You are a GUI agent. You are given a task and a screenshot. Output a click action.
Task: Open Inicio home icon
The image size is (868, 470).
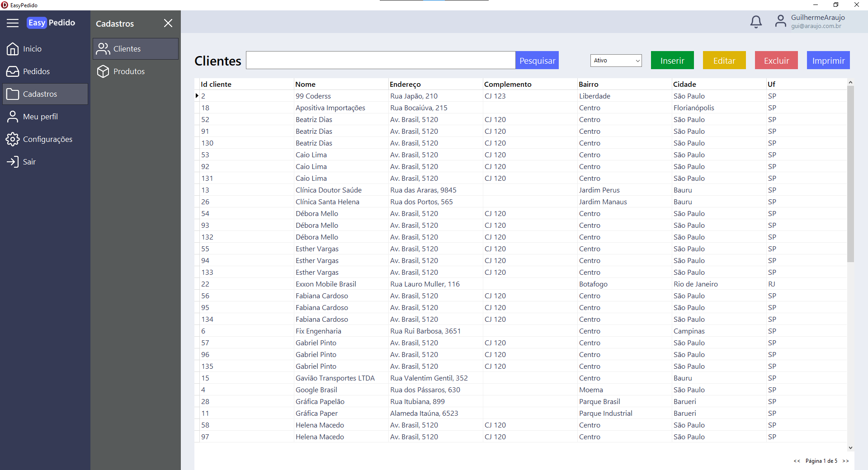pos(13,49)
